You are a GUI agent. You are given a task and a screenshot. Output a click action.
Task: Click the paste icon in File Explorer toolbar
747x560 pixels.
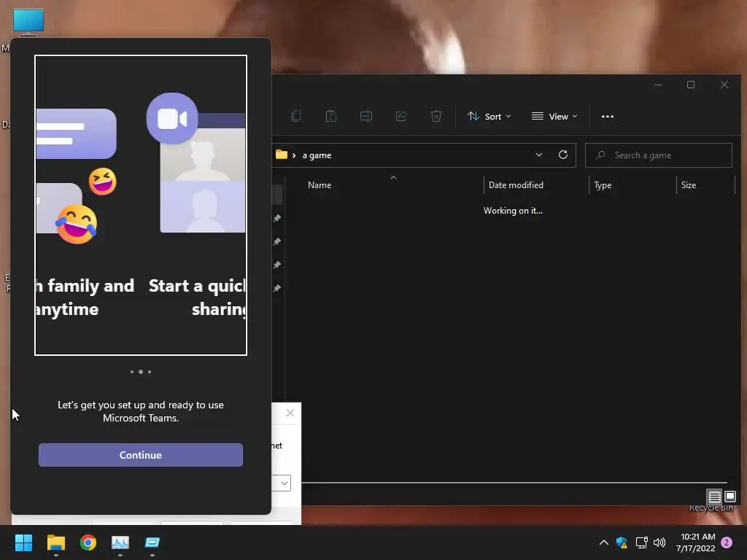pos(331,116)
